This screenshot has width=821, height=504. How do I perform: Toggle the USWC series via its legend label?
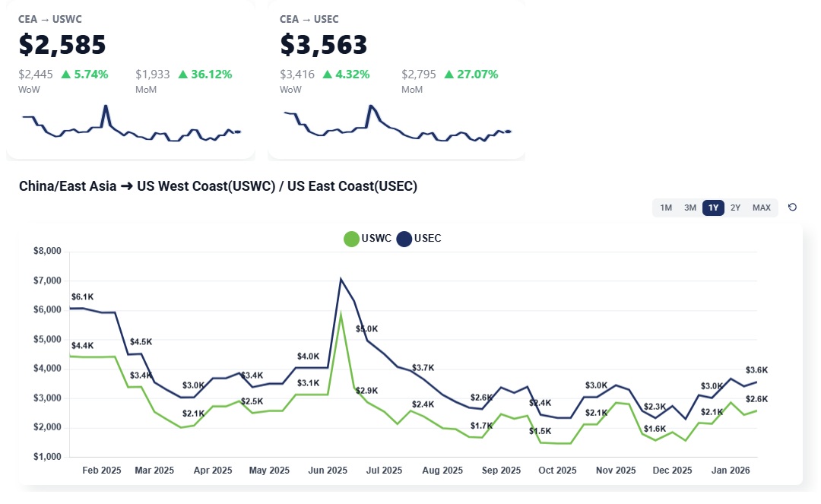tap(376, 239)
